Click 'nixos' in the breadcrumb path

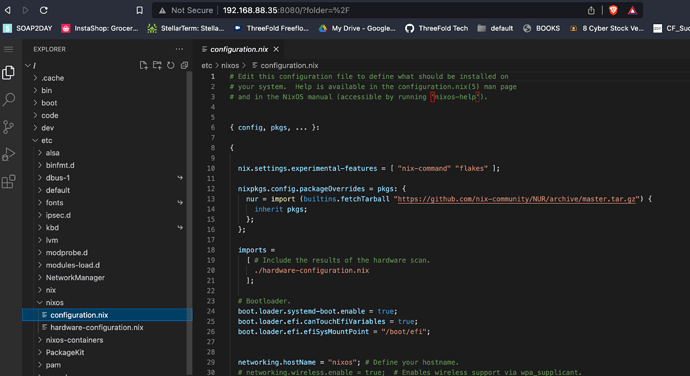[x=230, y=65]
